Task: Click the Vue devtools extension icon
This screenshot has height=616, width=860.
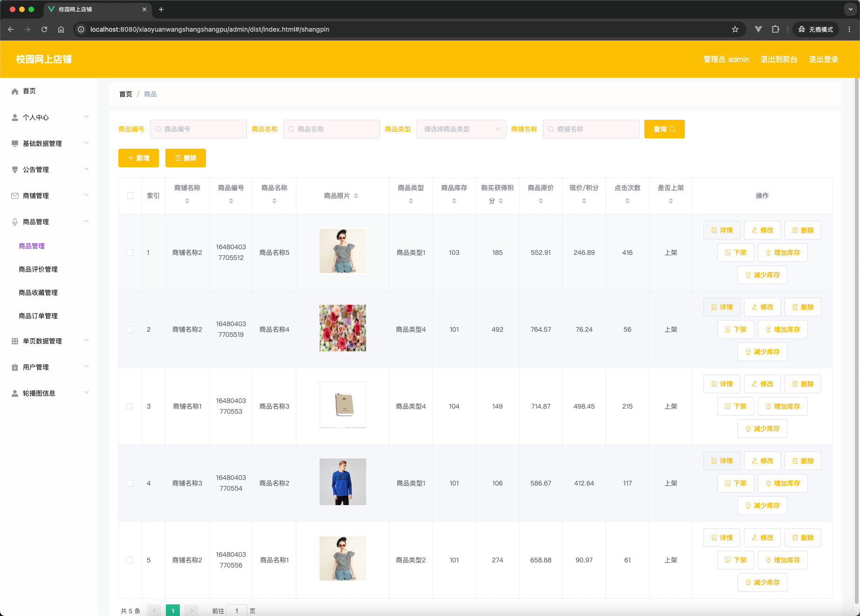Action: tap(758, 29)
